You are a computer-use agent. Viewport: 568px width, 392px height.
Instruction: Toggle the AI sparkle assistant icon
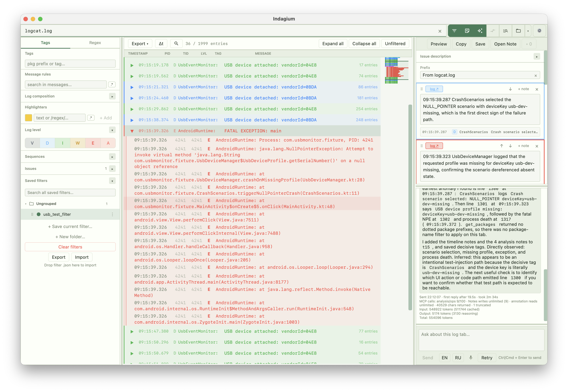pyautogui.click(x=480, y=31)
